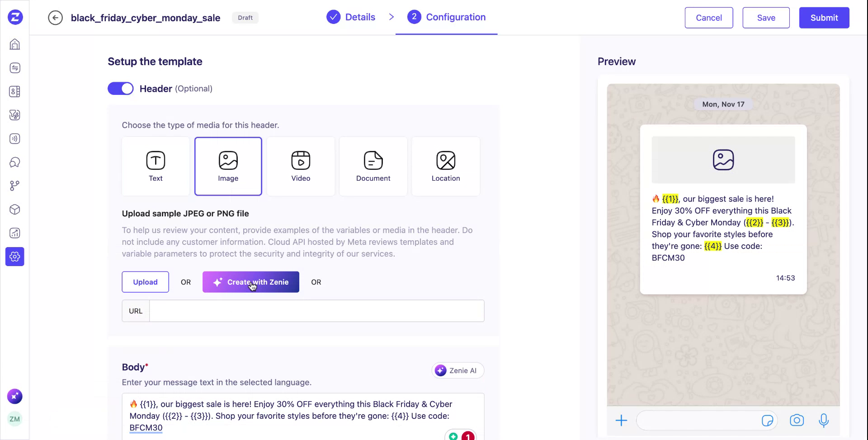This screenshot has width=868, height=440.
Task: Open the chat conversations icon in the sidebar
Action: click(14, 162)
